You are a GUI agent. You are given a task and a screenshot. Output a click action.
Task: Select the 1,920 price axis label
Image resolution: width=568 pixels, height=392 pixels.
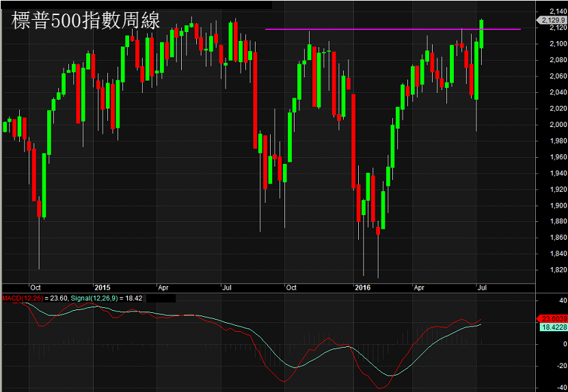coord(558,189)
